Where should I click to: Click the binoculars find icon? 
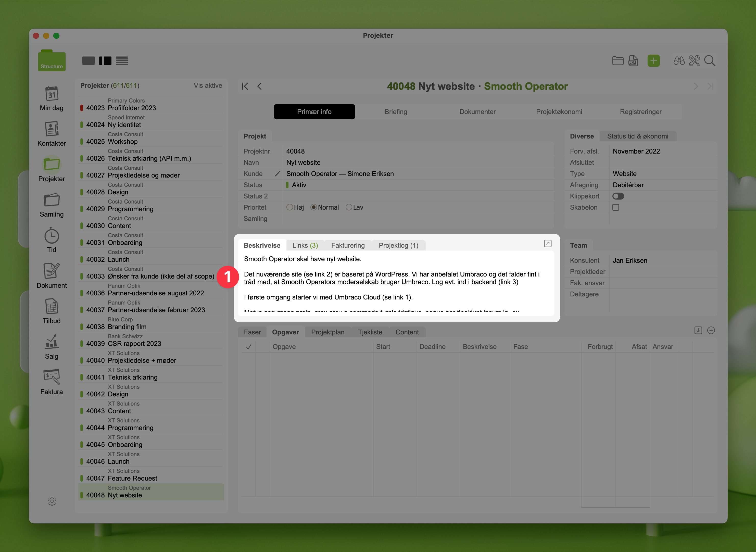(679, 61)
